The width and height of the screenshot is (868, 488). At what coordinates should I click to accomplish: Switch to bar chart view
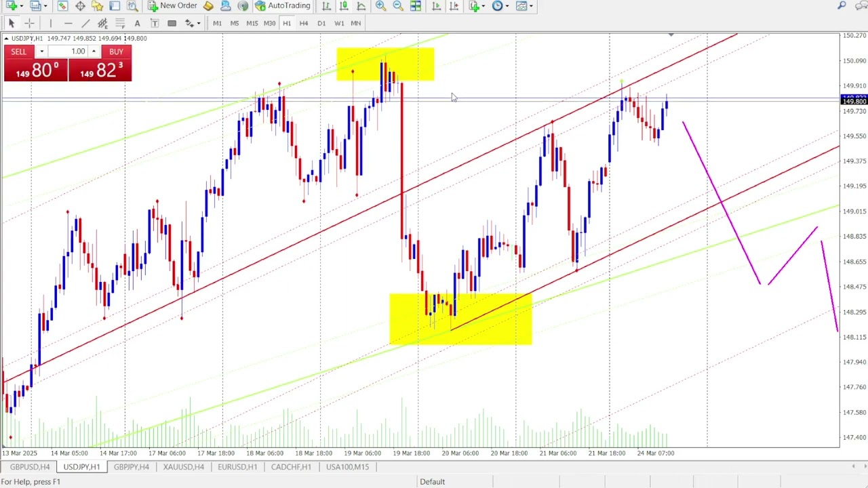(326, 5)
